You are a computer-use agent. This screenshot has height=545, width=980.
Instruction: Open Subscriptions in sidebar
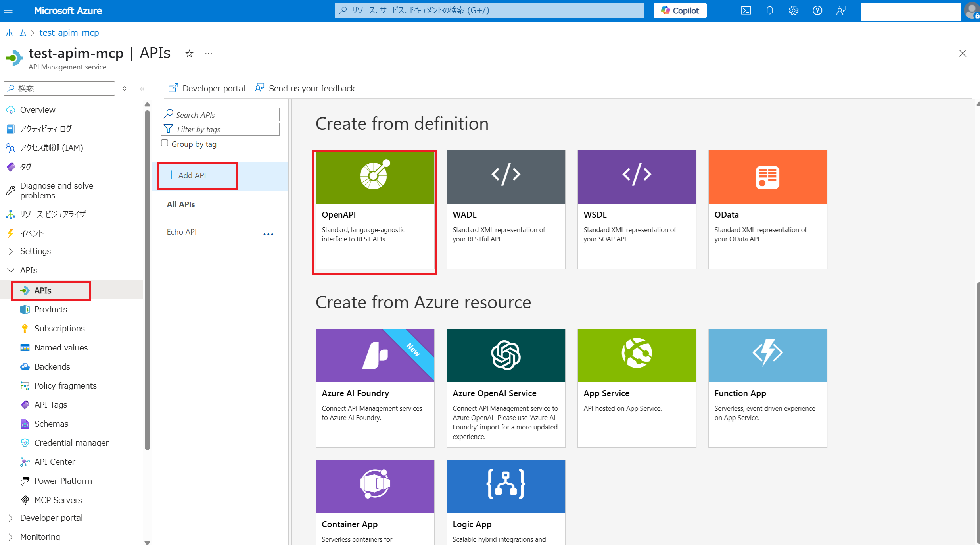(x=59, y=329)
